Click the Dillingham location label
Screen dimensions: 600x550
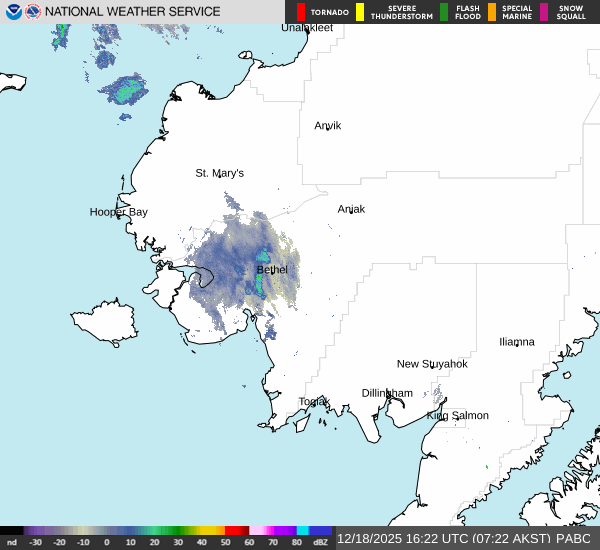pos(387,393)
